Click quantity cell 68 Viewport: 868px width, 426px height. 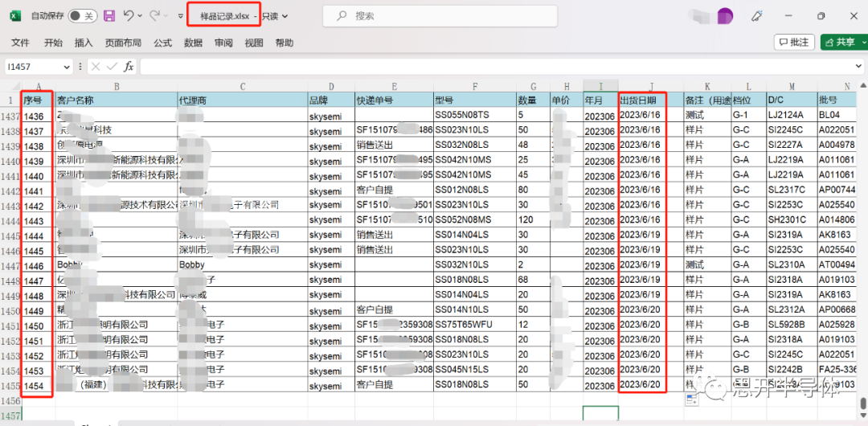click(x=533, y=280)
